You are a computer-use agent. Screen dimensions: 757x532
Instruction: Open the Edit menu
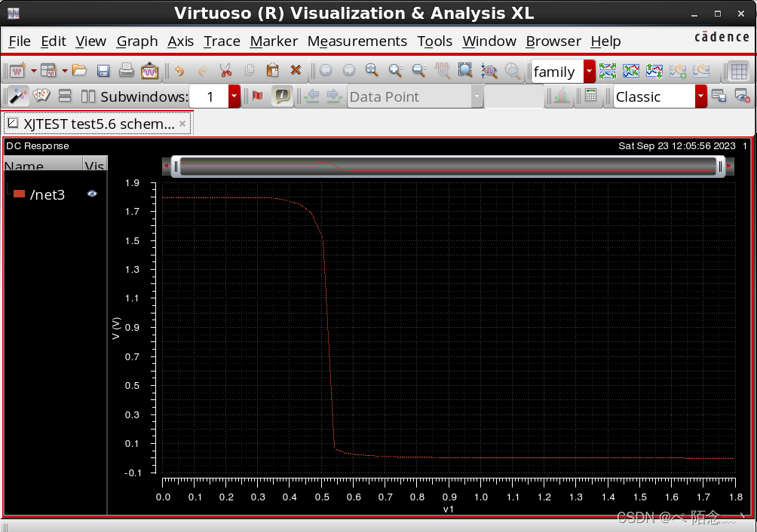point(53,41)
